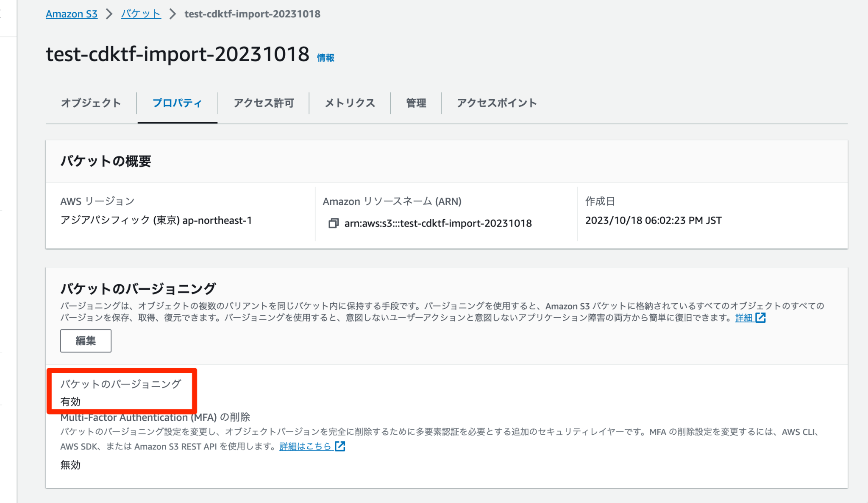Copy the bucket ARN using the copy icon
Screen dimensions: 868x503
tap(334, 223)
